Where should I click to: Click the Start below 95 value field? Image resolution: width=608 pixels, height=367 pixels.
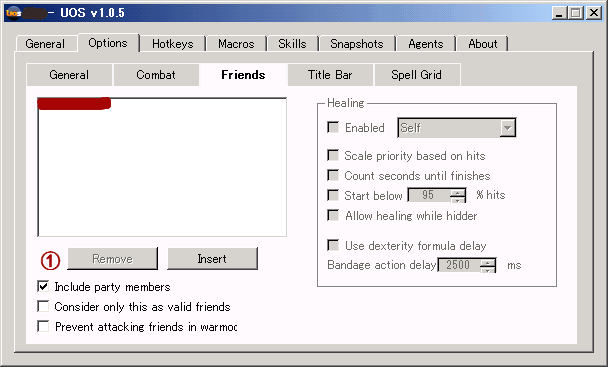pos(429,195)
